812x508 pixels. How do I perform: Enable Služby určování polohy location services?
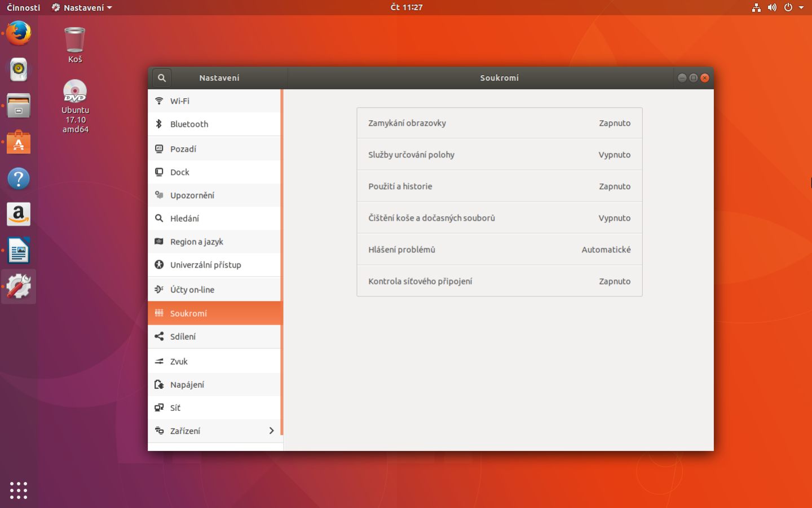point(499,154)
